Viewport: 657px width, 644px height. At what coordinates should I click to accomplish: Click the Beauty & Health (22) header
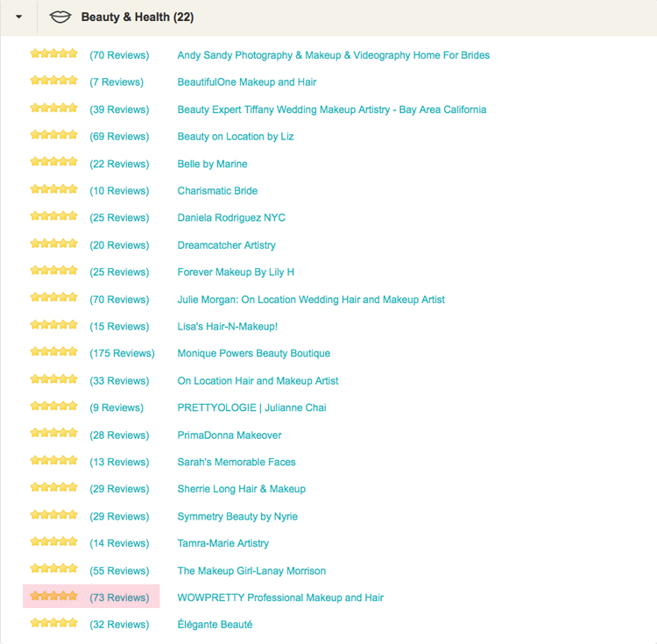138,18
